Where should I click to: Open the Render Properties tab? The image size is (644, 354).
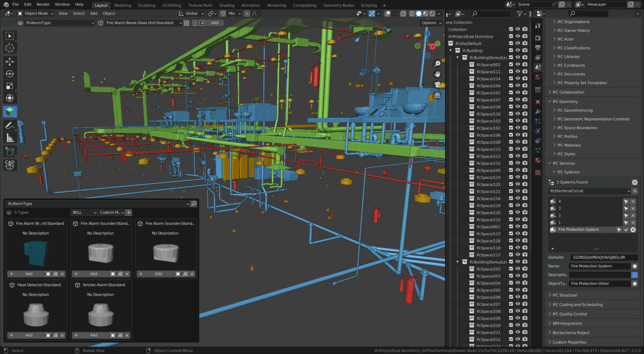click(x=538, y=37)
